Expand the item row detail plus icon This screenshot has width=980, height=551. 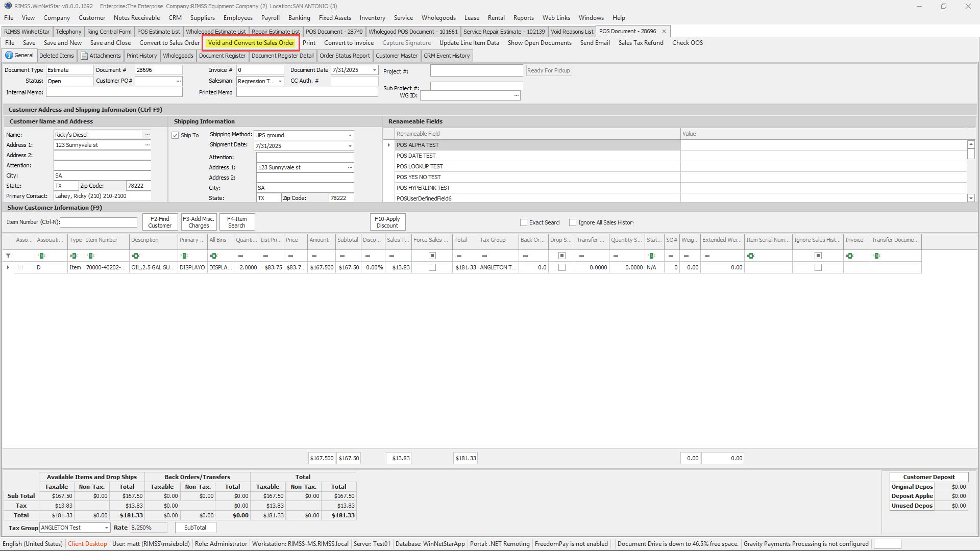pos(20,267)
